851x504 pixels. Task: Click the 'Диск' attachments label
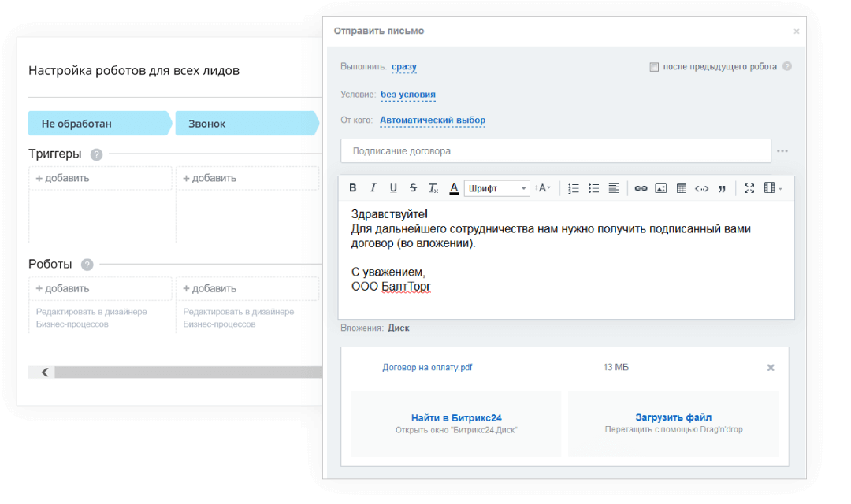399,328
